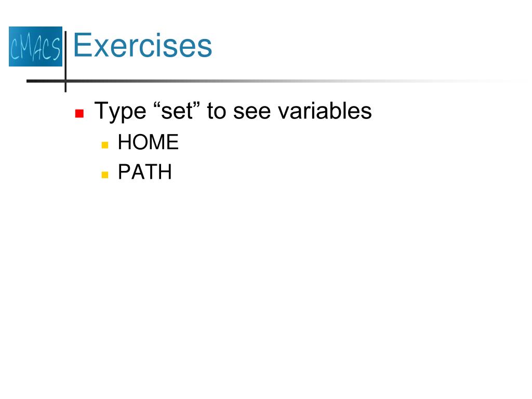
Task: Click the CMACS logo image
Action: click(36, 46)
